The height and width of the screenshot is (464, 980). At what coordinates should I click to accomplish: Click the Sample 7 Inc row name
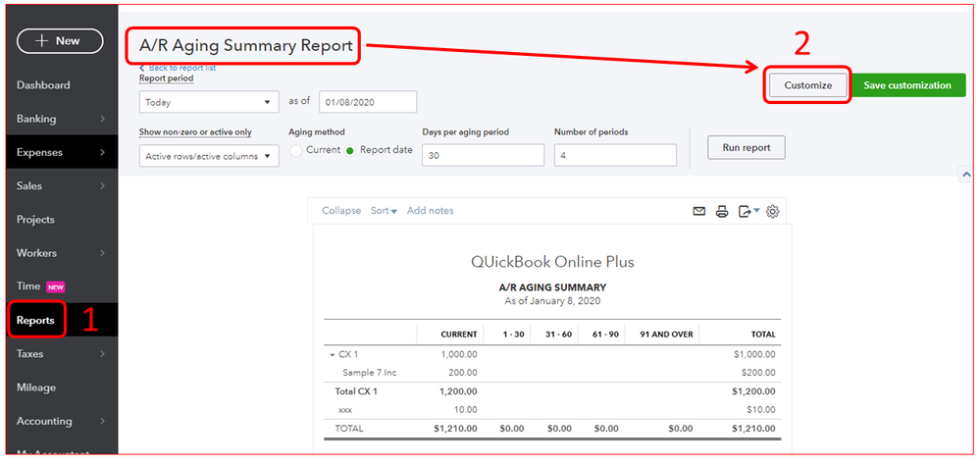pyautogui.click(x=370, y=373)
